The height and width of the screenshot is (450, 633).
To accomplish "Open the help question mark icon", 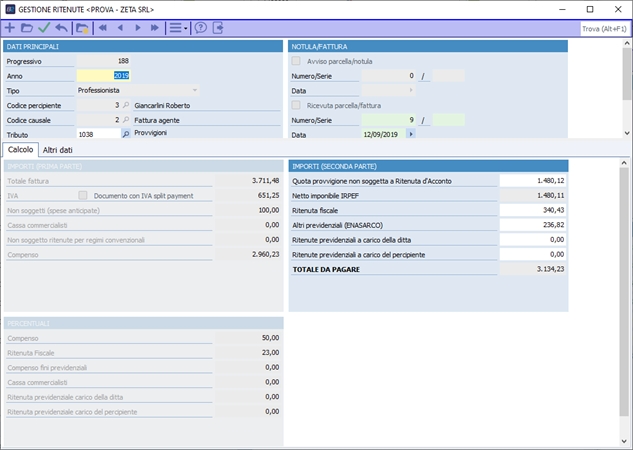I will pos(200,28).
